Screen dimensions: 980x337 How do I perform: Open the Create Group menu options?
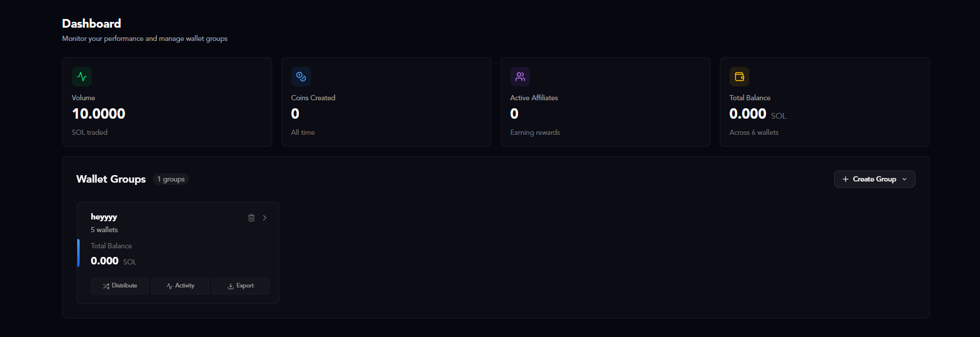click(874, 179)
